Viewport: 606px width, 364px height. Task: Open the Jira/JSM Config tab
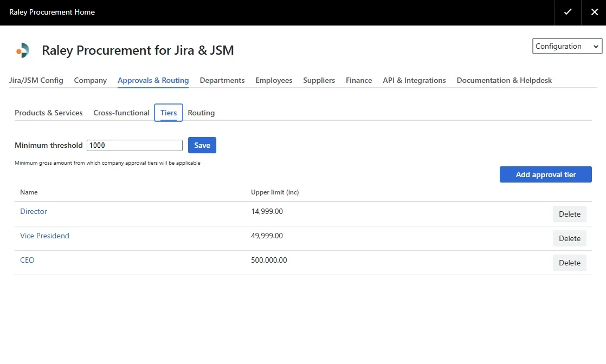pos(36,80)
